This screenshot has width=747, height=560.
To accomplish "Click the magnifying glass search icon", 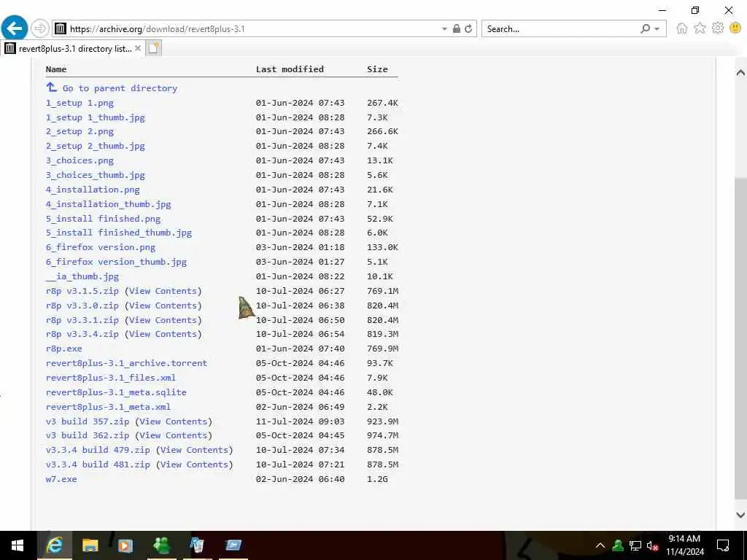I will click(x=645, y=29).
